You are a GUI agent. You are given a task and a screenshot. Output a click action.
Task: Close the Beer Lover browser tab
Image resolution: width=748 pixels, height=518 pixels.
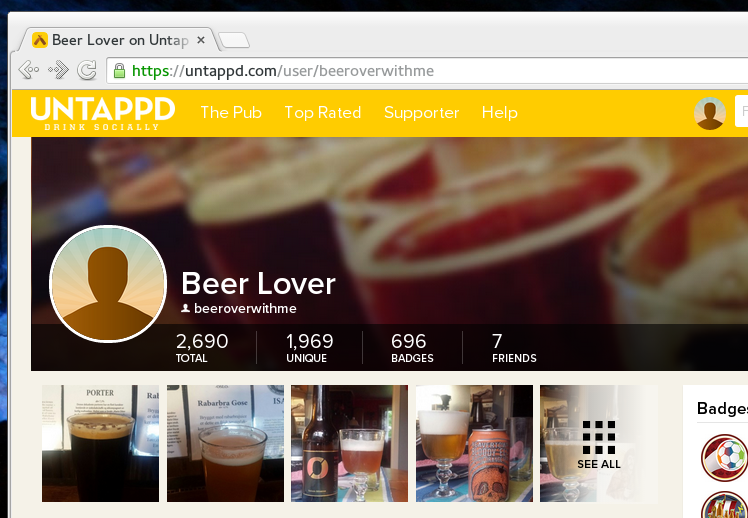point(201,40)
